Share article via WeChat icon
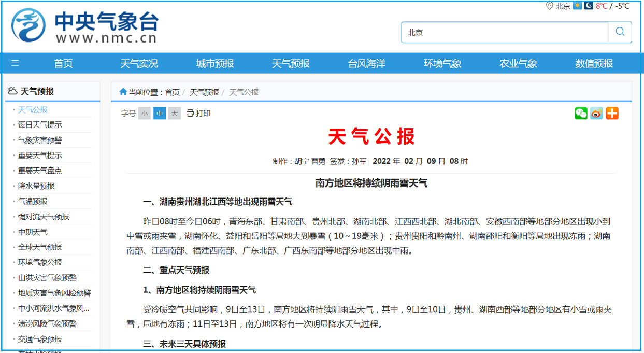 click(x=581, y=114)
